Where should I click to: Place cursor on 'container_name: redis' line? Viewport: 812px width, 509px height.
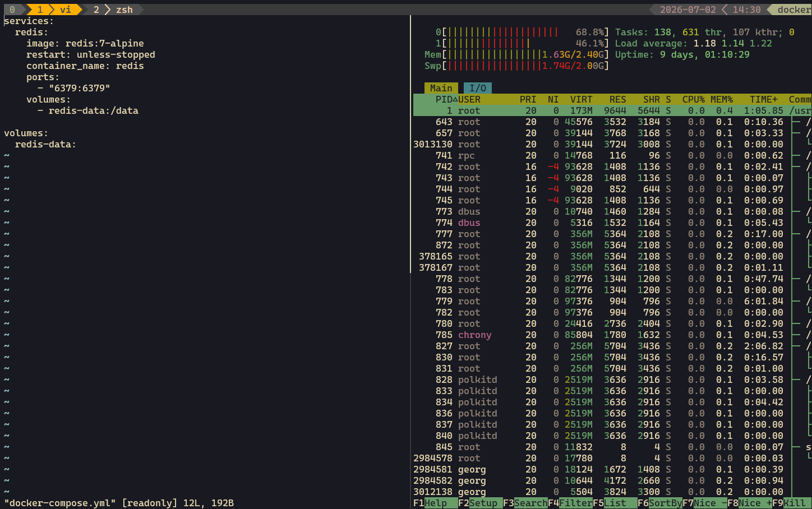pos(85,66)
